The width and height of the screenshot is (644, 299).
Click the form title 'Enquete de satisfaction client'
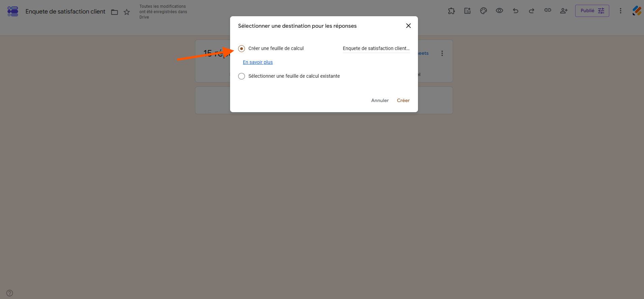click(65, 11)
